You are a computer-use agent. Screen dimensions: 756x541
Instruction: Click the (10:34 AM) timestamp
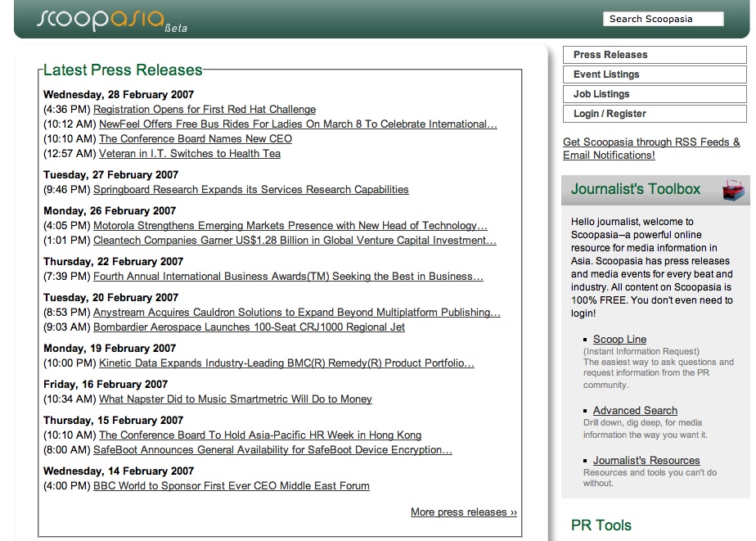point(70,399)
